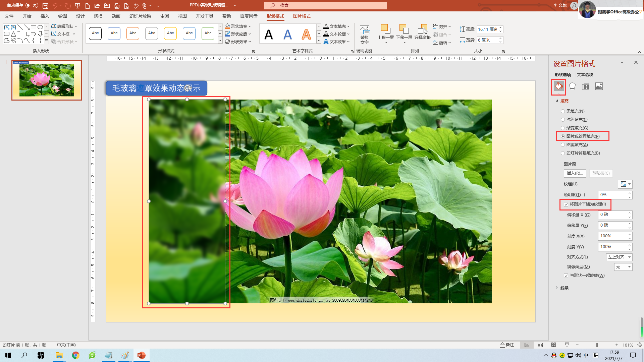Open the 形状填充 dropdown
The image size is (644, 362).
pyautogui.click(x=238, y=26)
